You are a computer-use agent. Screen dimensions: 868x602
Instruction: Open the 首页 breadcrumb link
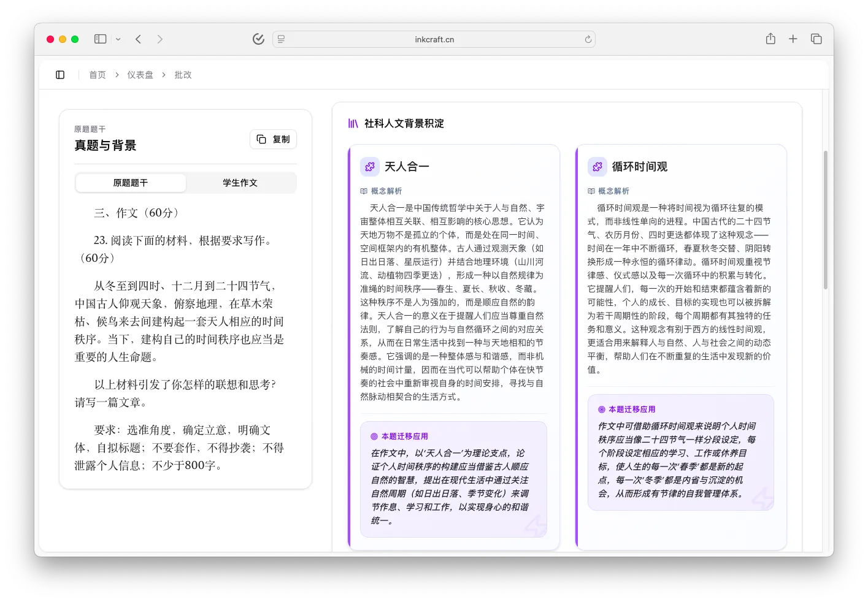pos(97,74)
